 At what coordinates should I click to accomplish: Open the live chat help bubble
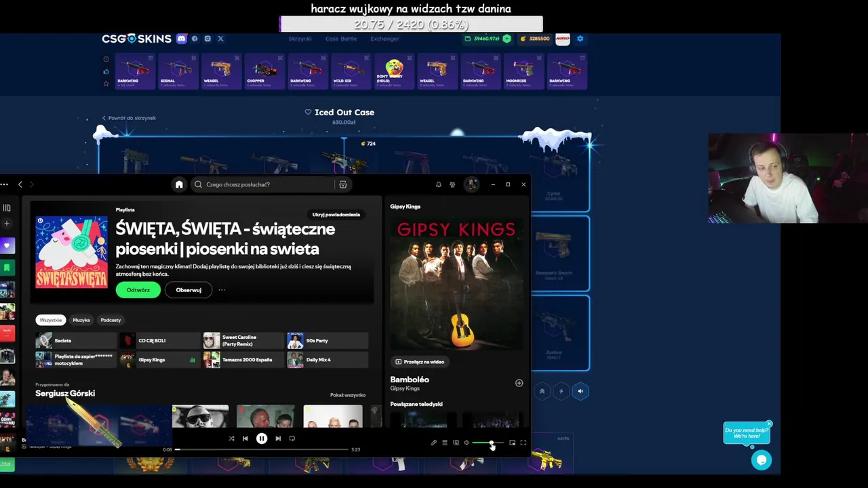point(762,460)
